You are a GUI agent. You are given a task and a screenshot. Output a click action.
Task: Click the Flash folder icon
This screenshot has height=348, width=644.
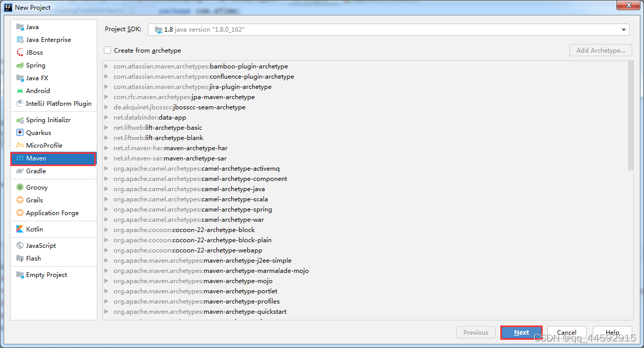pos(20,259)
